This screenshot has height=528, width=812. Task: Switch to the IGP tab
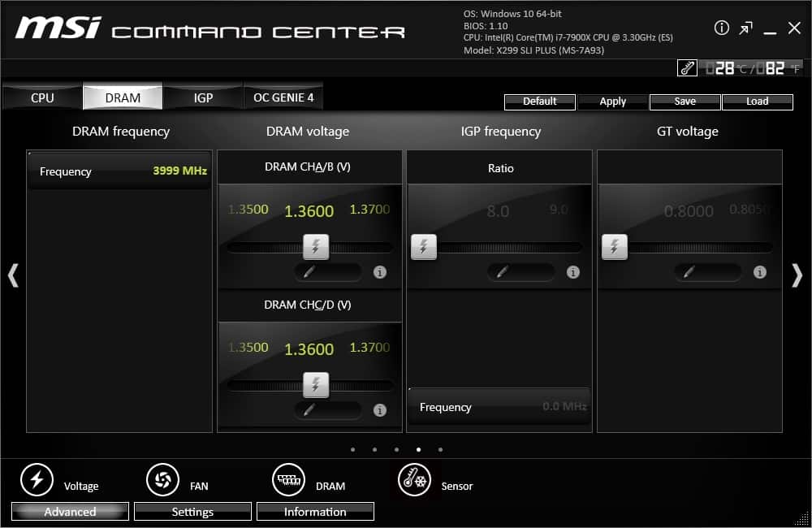click(203, 97)
